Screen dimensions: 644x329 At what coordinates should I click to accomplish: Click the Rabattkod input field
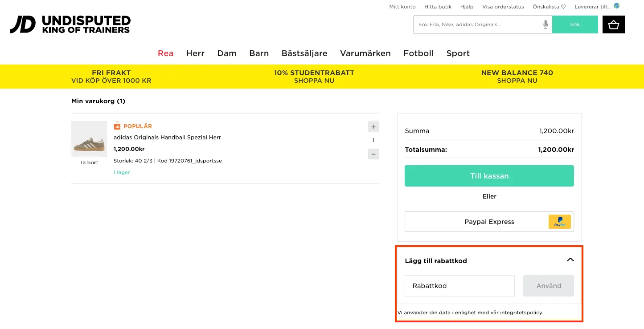[x=459, y=285]
